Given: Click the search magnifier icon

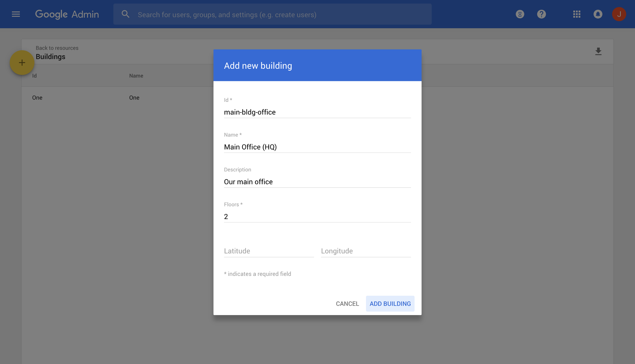Looking at the screenshot, I should click(x=125, y=14).
